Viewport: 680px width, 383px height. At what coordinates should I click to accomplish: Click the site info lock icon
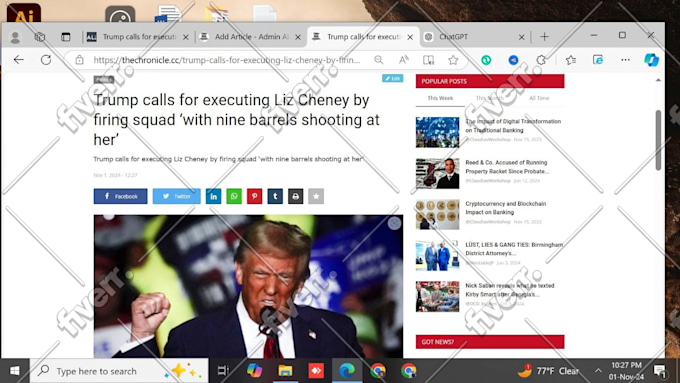pyautogui.click(x=79, y=60)
